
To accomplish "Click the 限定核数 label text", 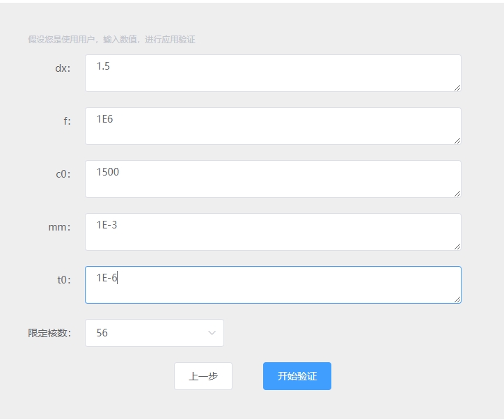I will pyautogui.click(x=49, y=333).
